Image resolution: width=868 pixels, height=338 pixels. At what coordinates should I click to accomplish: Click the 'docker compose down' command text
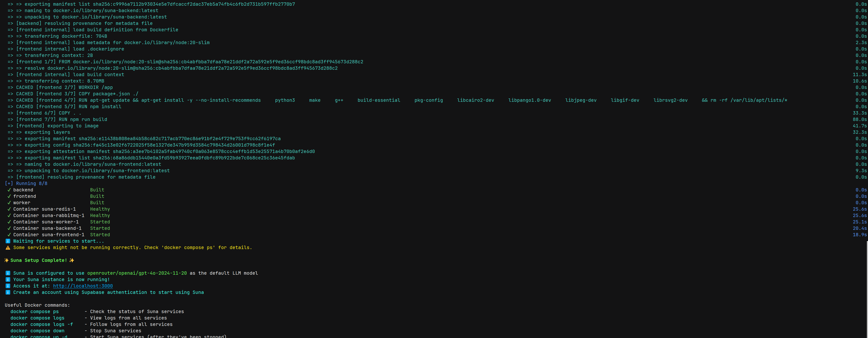coord(37,331)
